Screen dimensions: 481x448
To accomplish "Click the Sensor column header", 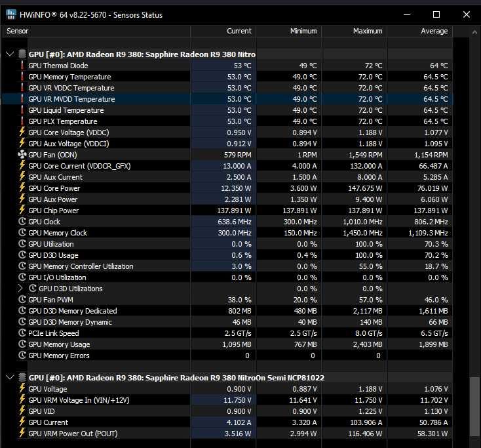I will [x=96, y=31].
